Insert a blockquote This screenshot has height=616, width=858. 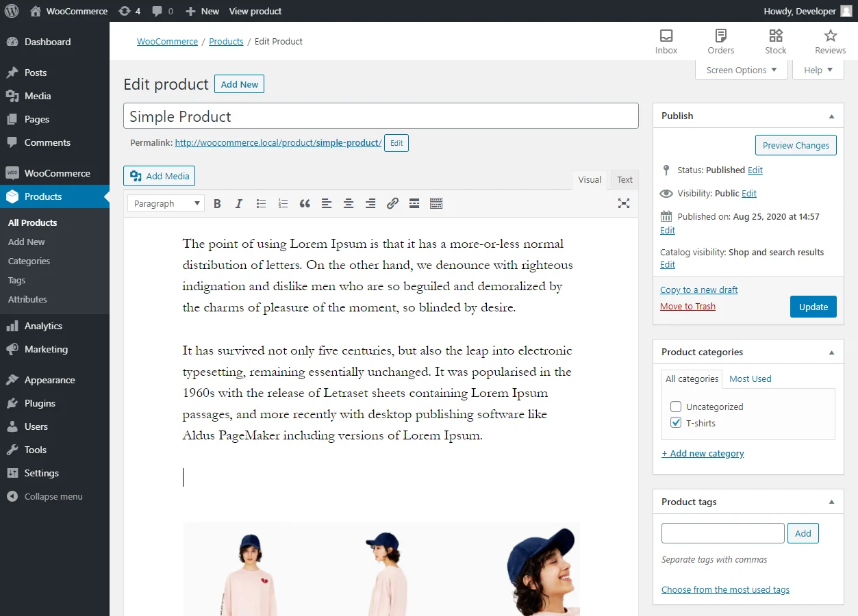305,203
